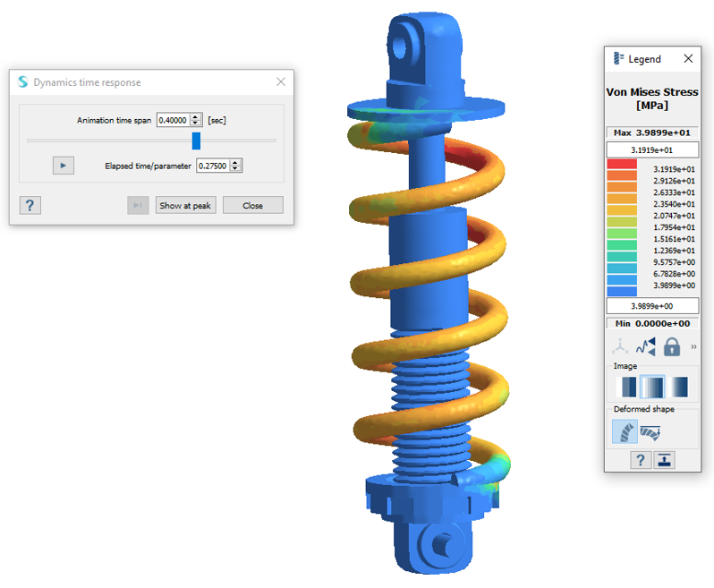Click the lock icon in Legend panel

point(672,347)
